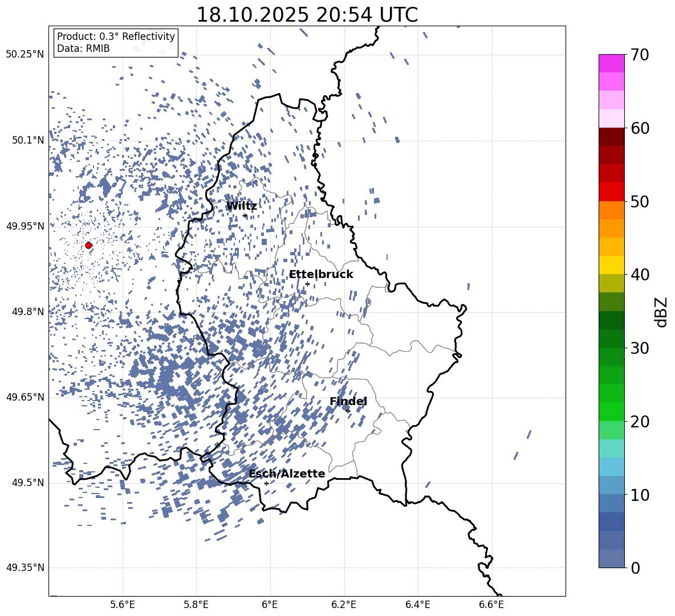Click the 5.6°E longitude label
The image size is (675, 616).
pyautogui.click(x=123, y=605)
